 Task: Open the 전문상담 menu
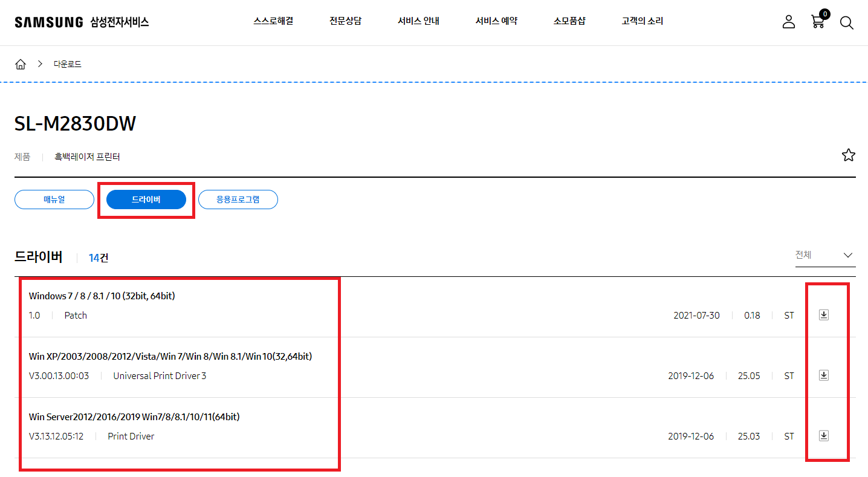point(345,21)
